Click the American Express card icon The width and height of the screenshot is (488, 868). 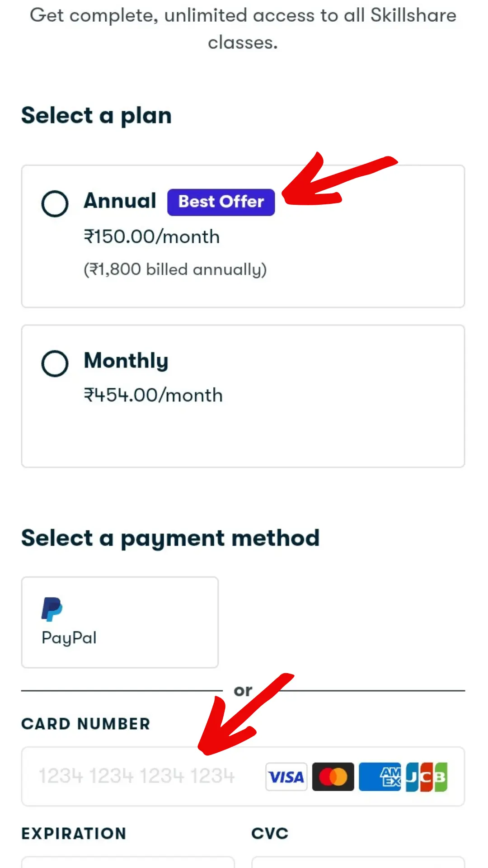pos(380,777)
